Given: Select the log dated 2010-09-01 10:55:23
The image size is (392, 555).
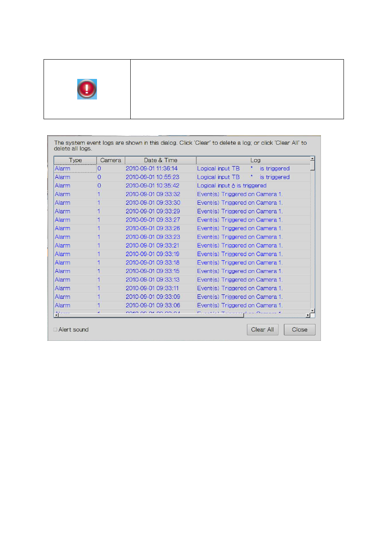Looking at the screenshot, I should 182,177.
